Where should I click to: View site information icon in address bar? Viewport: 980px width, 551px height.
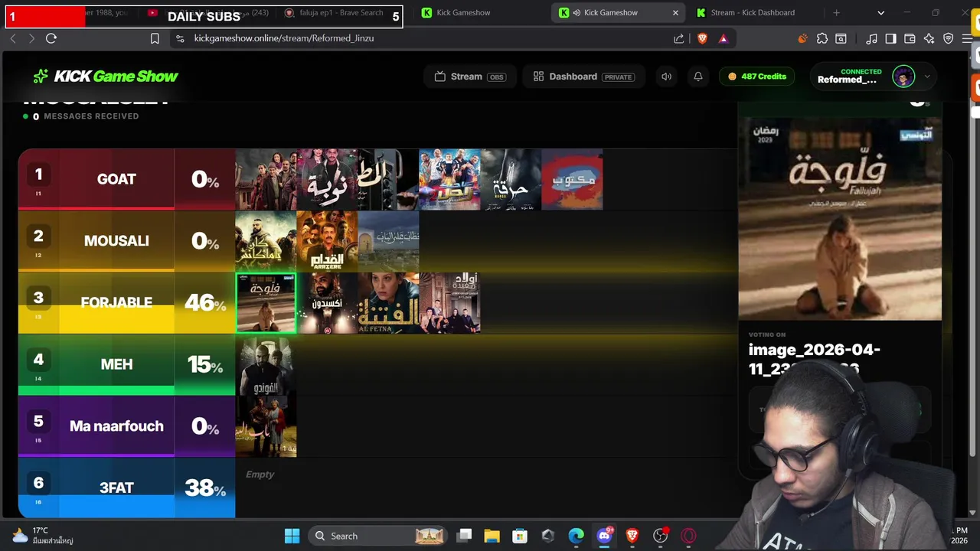pyautogui.click(x=180, y=38)
